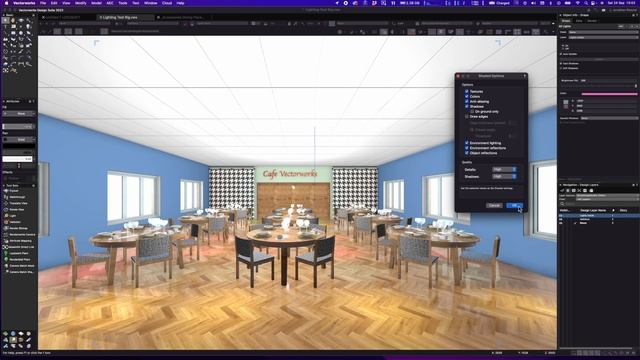Open the Fill style dropdown in Attributes
Screen dimensions: 640x360
tap(19, 113)
